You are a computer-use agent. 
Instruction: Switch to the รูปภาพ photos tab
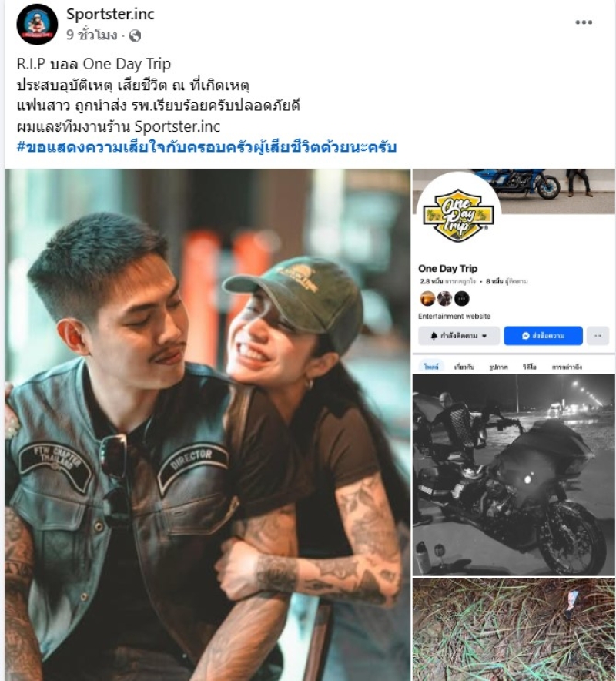(498, 367)
